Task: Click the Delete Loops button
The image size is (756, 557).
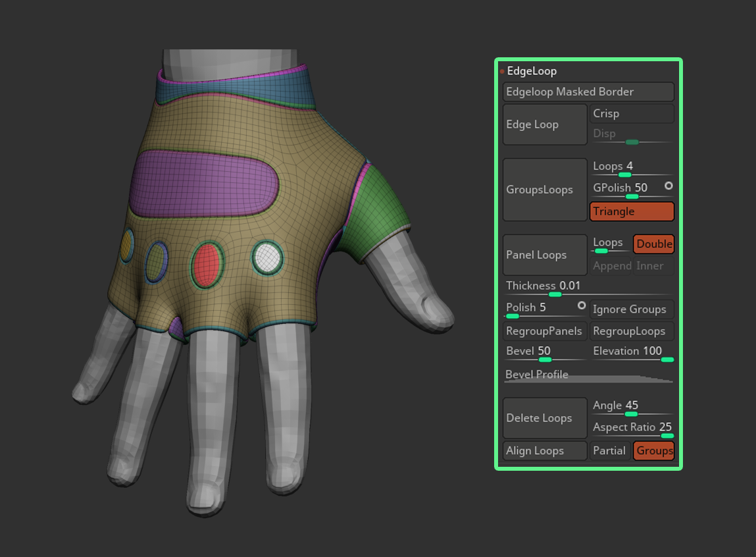Action: pos(545,418)
